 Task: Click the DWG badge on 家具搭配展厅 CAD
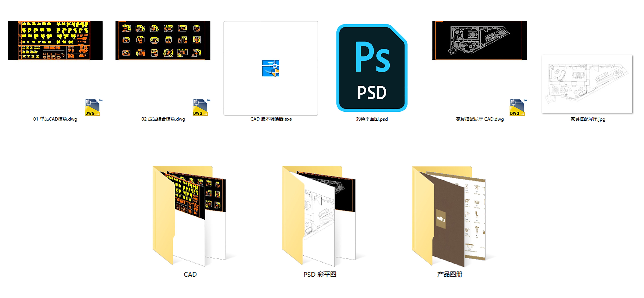[518, 107]
